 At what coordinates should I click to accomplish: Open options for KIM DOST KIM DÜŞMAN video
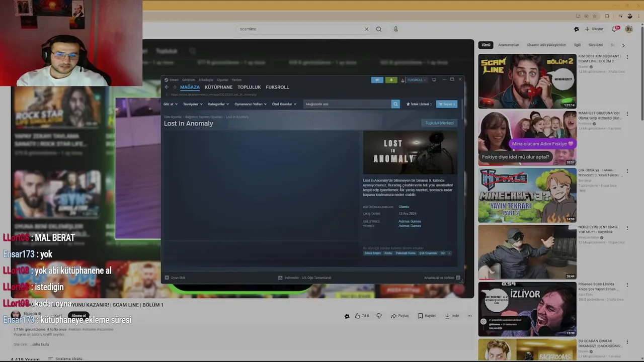(x=627, y=57)
